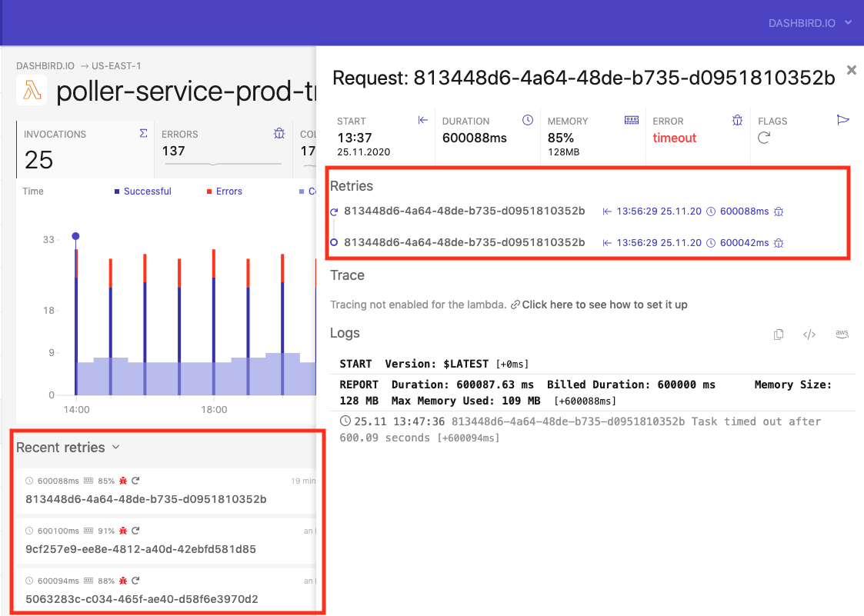Open recent retry 5063283c-c034-465f-ae40-d58f6e3970d2 card
Screen dimensions: 864x616
click(166, 591)
